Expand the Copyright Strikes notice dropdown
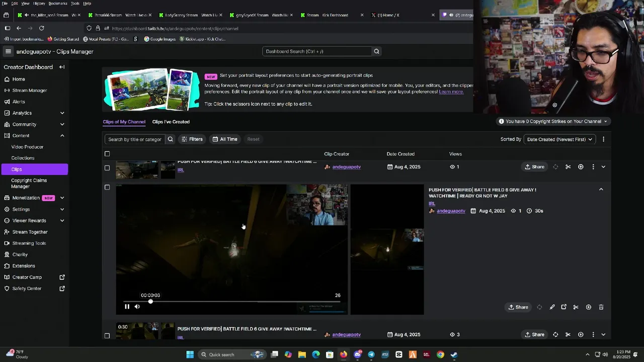 pos(553,121)
